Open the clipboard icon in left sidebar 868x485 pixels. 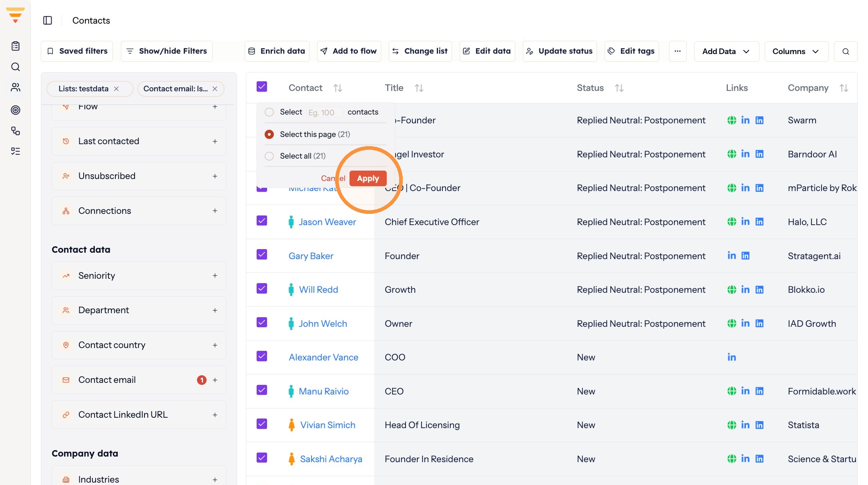pyautogui.click(x=15, y=46)
